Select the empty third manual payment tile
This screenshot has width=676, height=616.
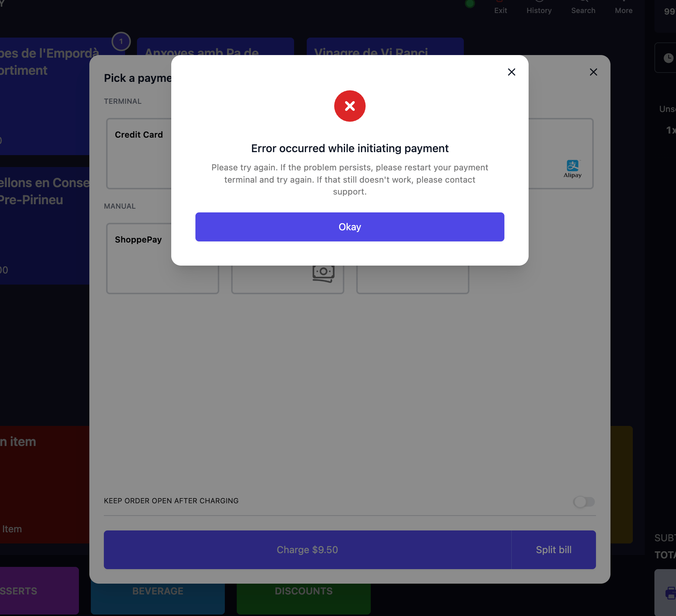412,279
